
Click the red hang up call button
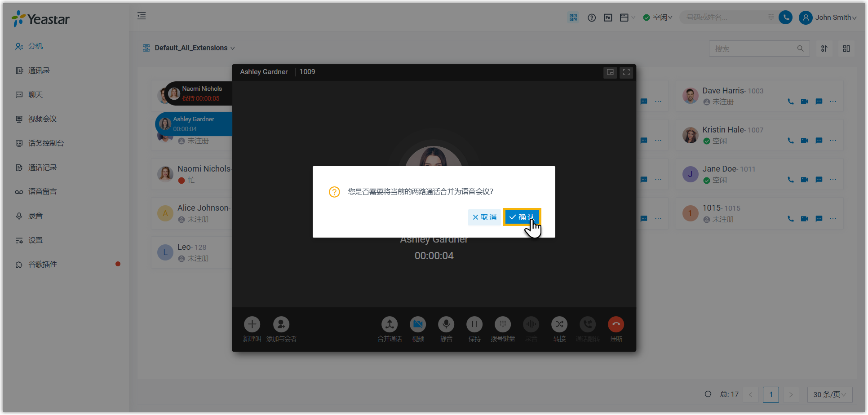coord(616,324)
